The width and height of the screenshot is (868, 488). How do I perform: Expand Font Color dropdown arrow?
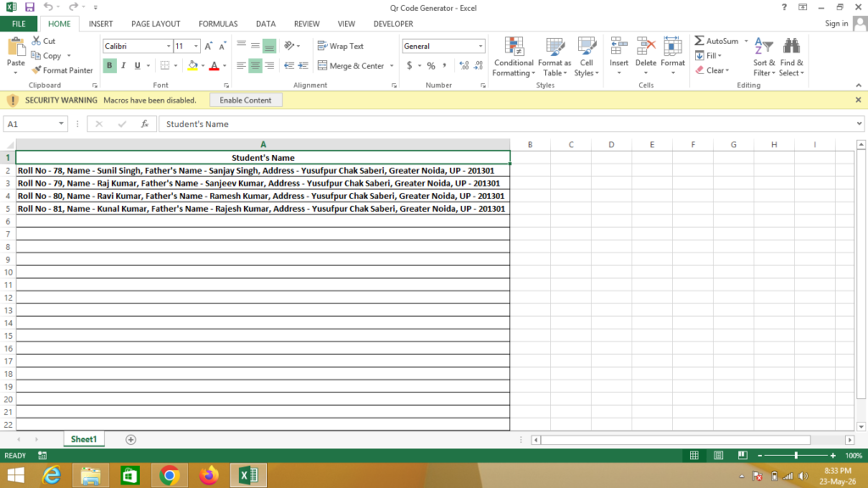pos(225,66)
